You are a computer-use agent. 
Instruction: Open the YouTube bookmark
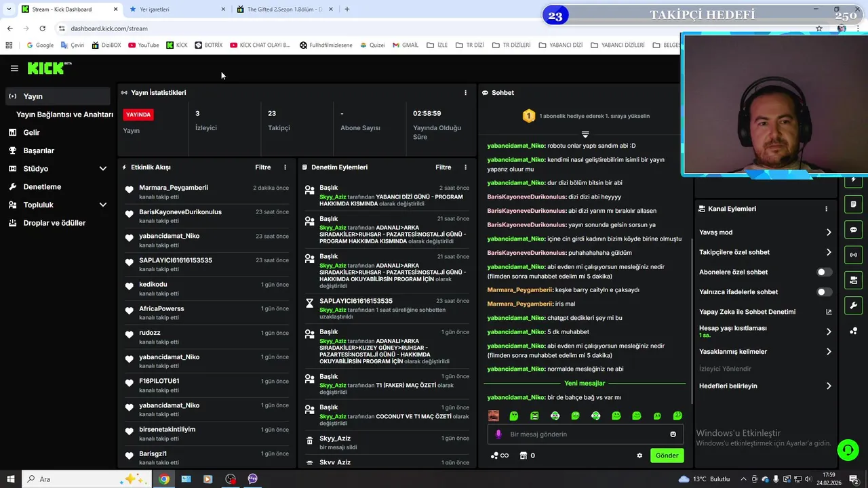[143, 45]
